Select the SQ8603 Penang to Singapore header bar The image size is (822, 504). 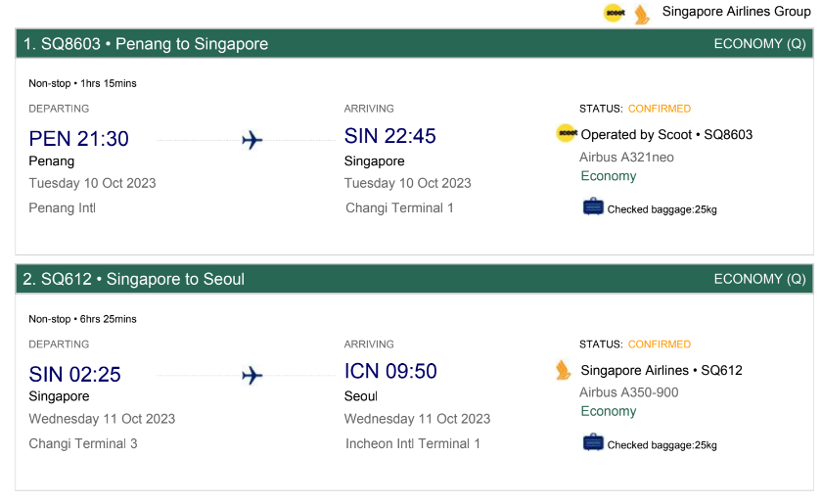click(414, 43)
